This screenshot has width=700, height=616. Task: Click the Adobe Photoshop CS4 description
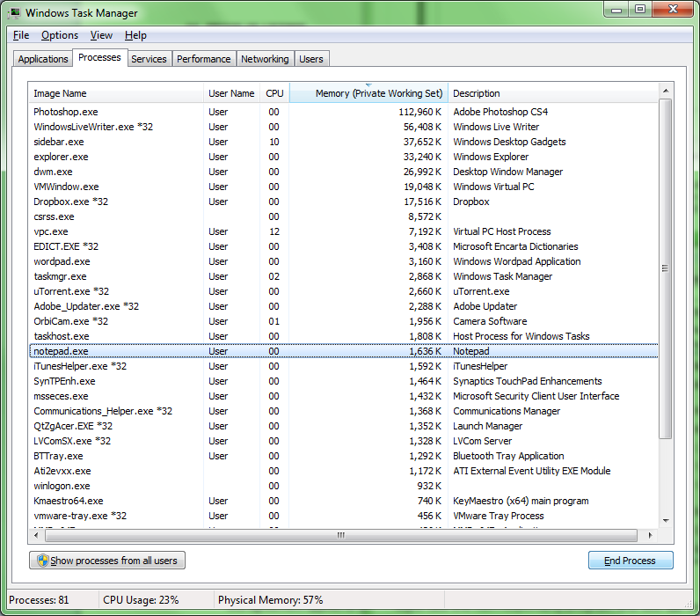coord(500,112)
